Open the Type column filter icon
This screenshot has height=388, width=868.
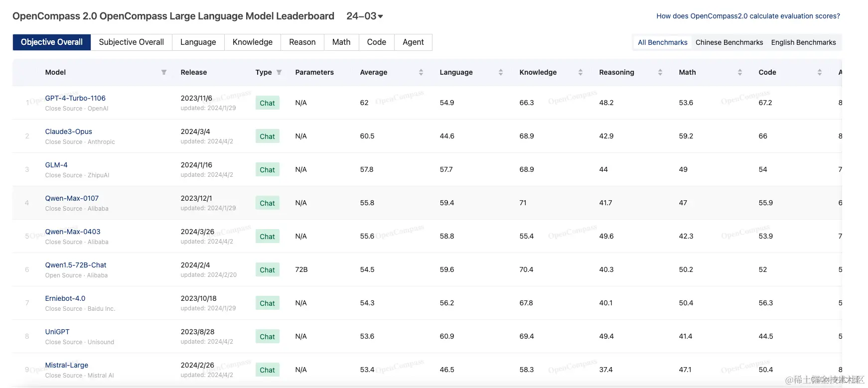point(279,72)
